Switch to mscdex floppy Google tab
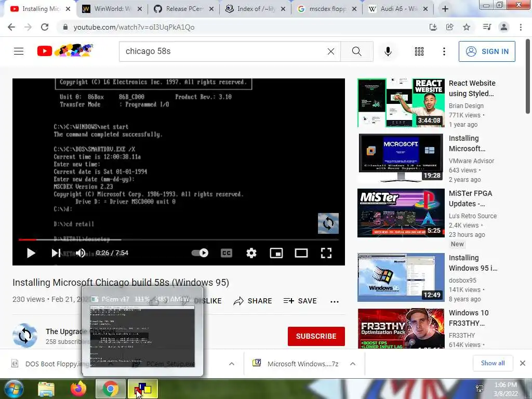The height and width of the screenshot is (399, 532). (327, 9)
